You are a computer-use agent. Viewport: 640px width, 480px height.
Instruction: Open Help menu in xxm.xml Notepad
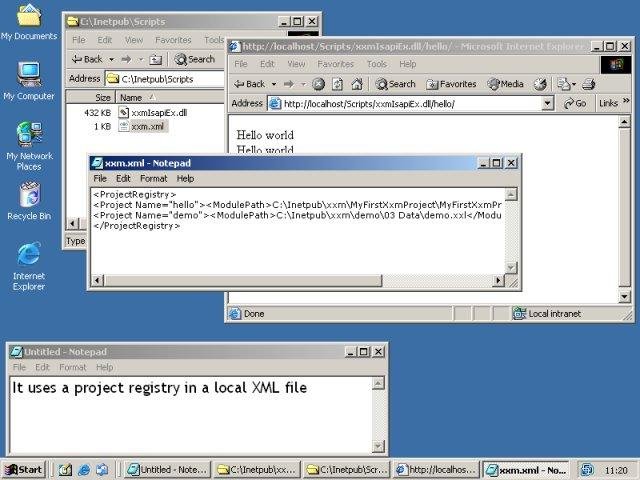(x=185, y=179)
